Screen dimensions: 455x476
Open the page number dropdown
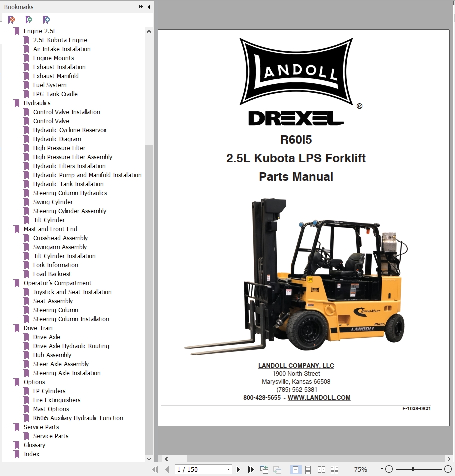tap(228, 469)
